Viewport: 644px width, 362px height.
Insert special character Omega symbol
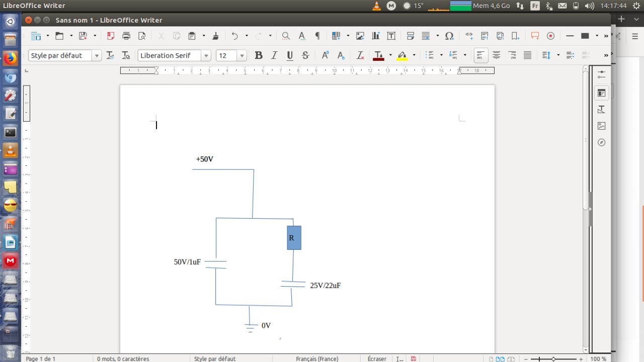(449, 36)
